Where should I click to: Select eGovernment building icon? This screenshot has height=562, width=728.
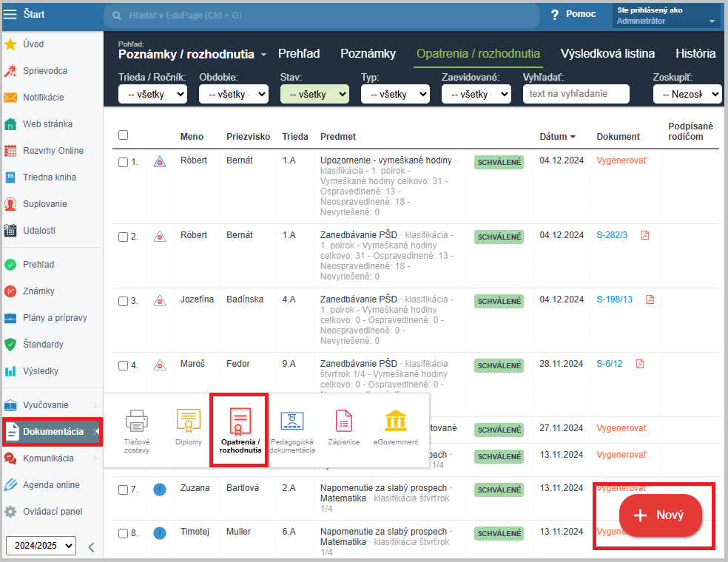[x=396, y=421]
